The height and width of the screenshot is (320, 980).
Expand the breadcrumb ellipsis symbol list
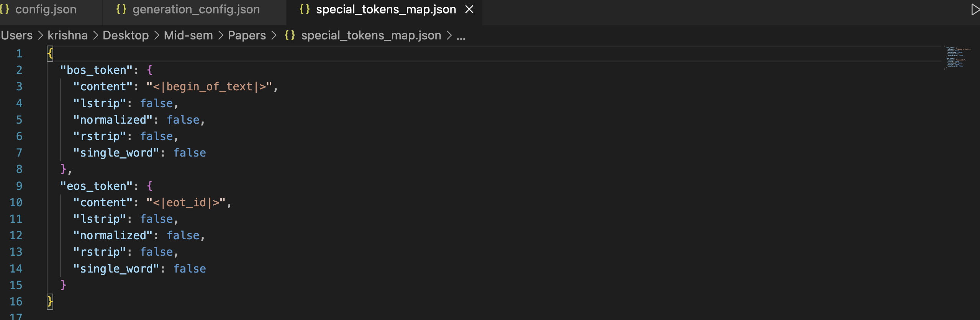pos(461,36)
